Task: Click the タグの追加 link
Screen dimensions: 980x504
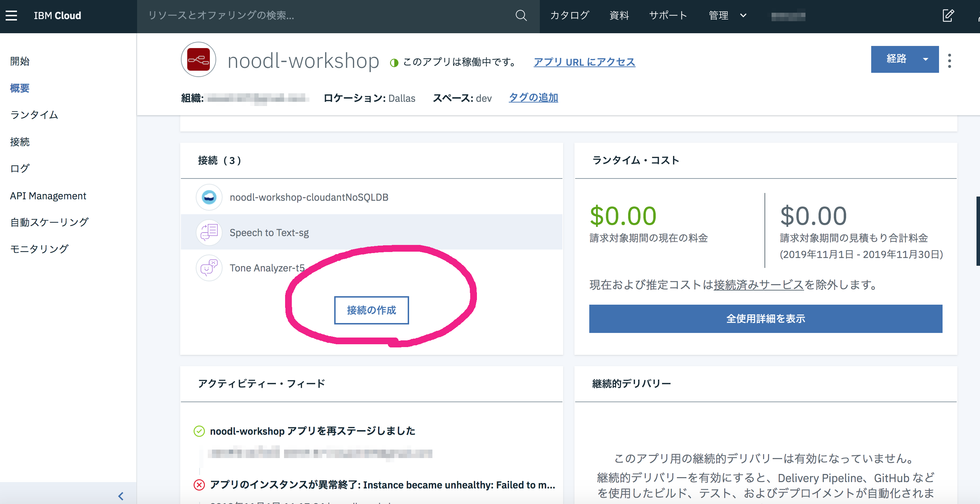Action: tap(533, 98)
